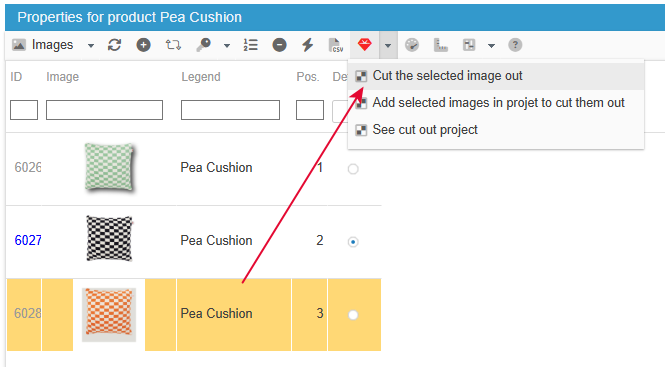Click the Legend filter input field
665x367 pixels.
pos(230,110)
